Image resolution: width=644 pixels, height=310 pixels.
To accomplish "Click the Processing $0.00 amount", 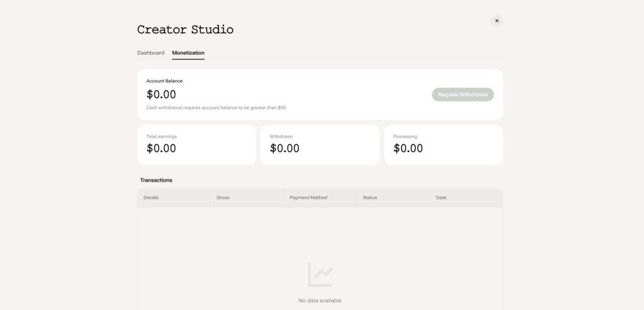I will (x=408, y=148).
